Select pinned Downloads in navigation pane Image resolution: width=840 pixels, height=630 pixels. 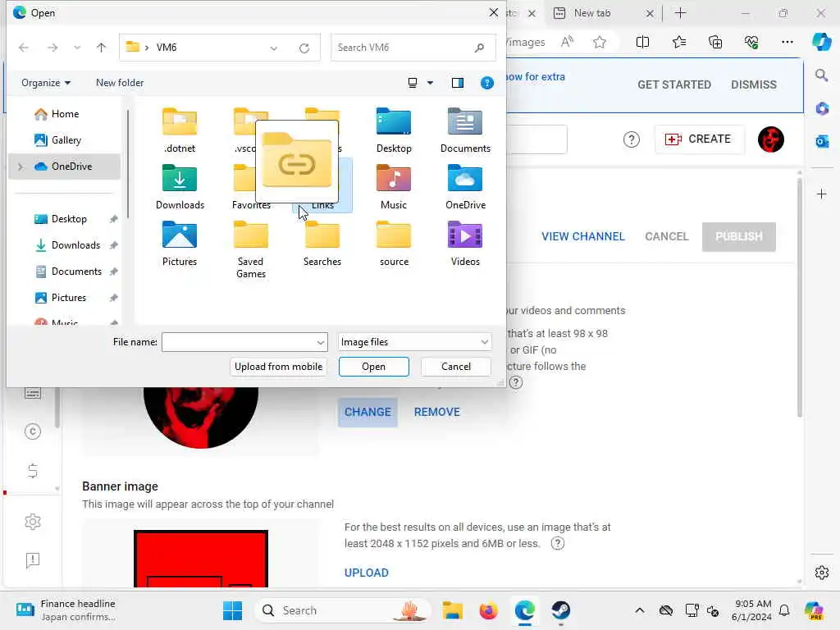point(69,245)
